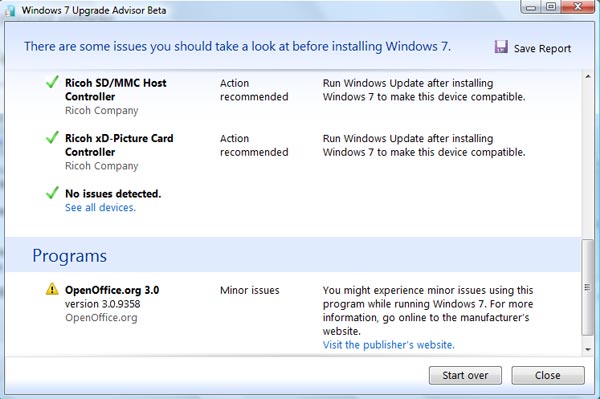600x399 pixels.
Task: Click the scroll down arrow of the report
Action: tap(587, 349)
